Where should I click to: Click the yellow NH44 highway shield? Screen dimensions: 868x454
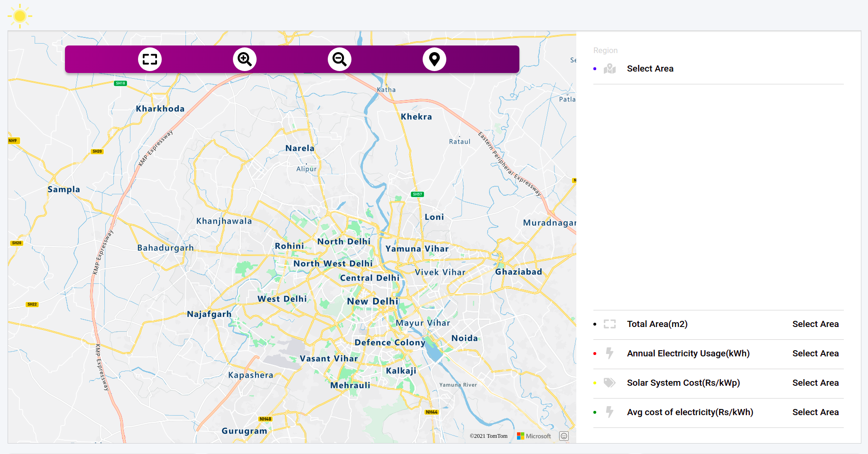[432, 412]
